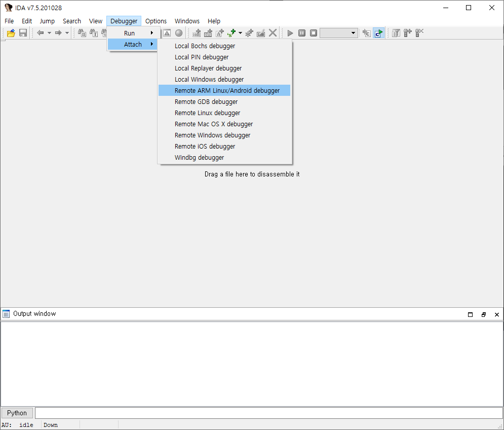The height and width of the screenshot is (430, 504).
Task: Undock the Output window panel
Action: 483,314
